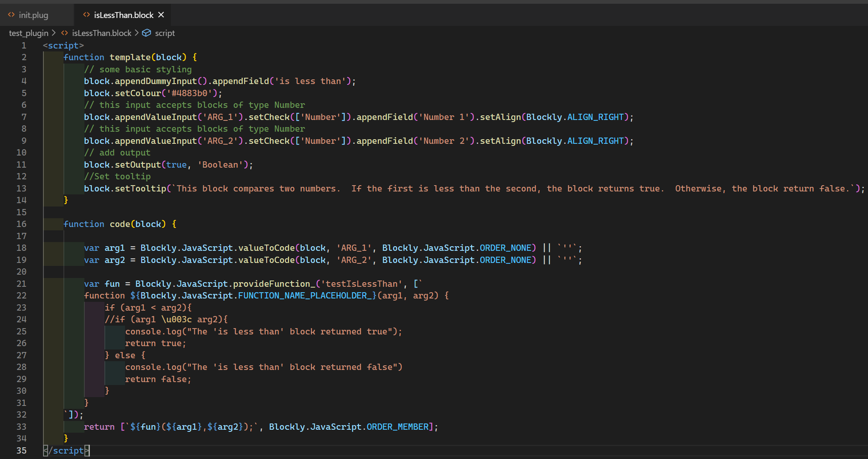Screen dimensions: 868x459
Task: Click console.log 'returned true' line
Action: click(264, 331)
